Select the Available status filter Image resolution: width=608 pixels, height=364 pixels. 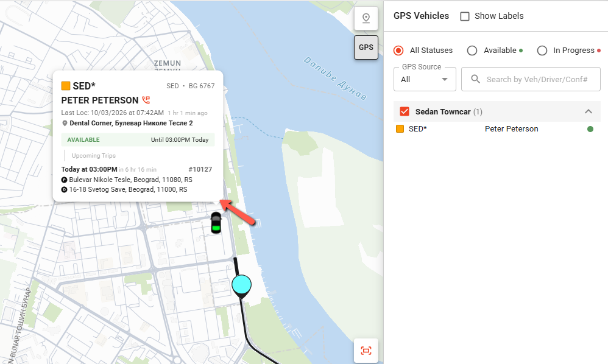tap(472, 51)
